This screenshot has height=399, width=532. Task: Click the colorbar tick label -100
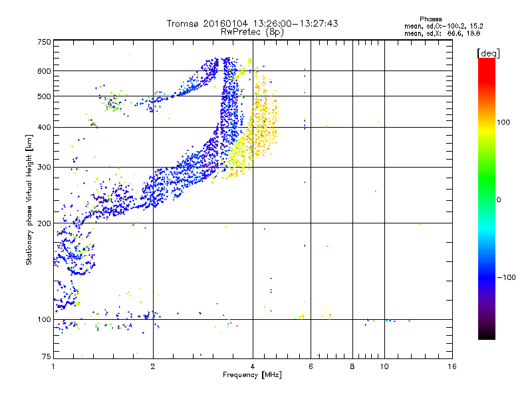506,277
